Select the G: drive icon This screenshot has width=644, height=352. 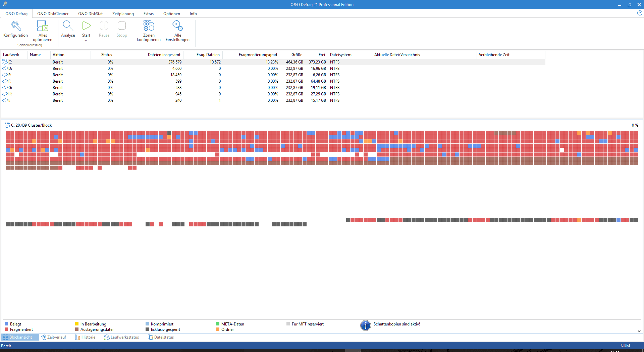point(5,87)
